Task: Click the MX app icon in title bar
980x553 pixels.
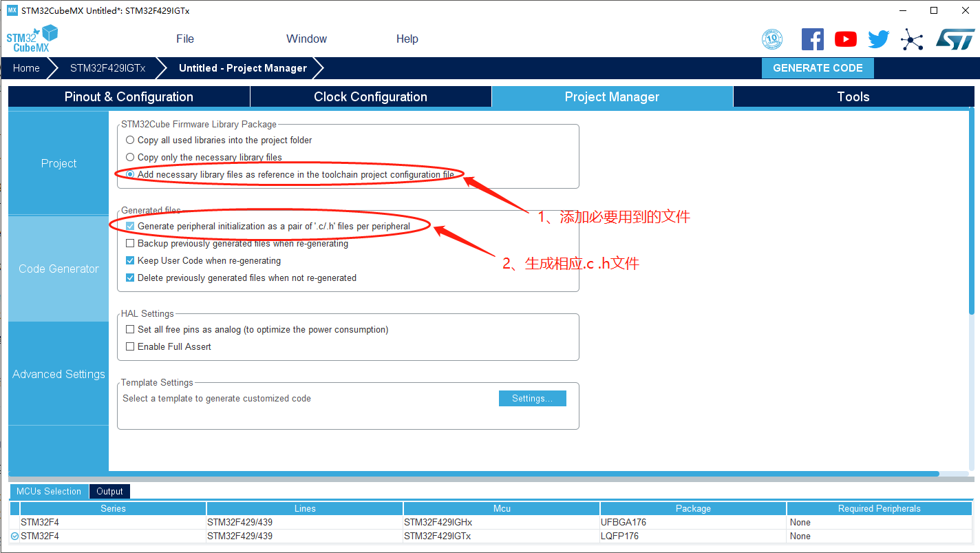Action: 12,10
